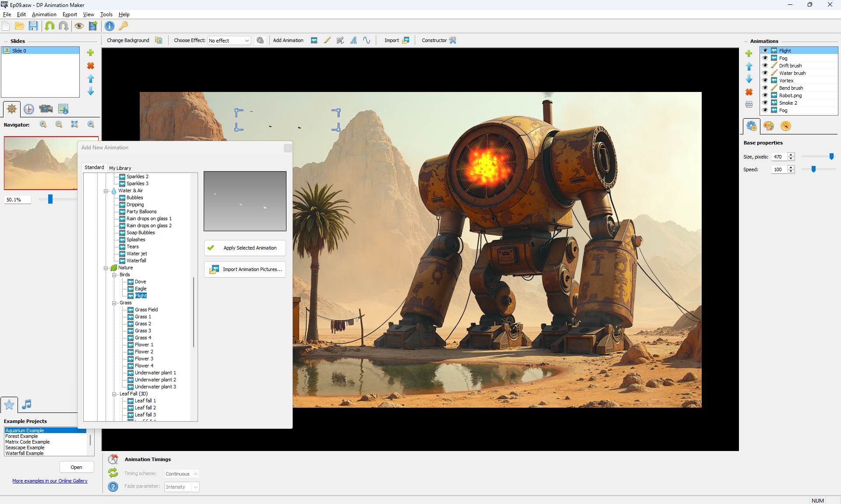
Task: Click the music note tab icon
Action: tap(27, 404)
